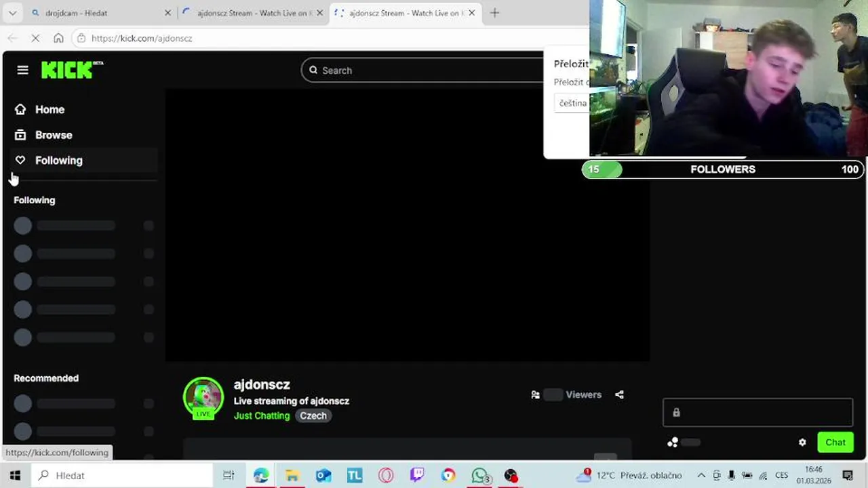Stop loading the page
Viewport: 868px width, 488px height.
click(35, 39)
